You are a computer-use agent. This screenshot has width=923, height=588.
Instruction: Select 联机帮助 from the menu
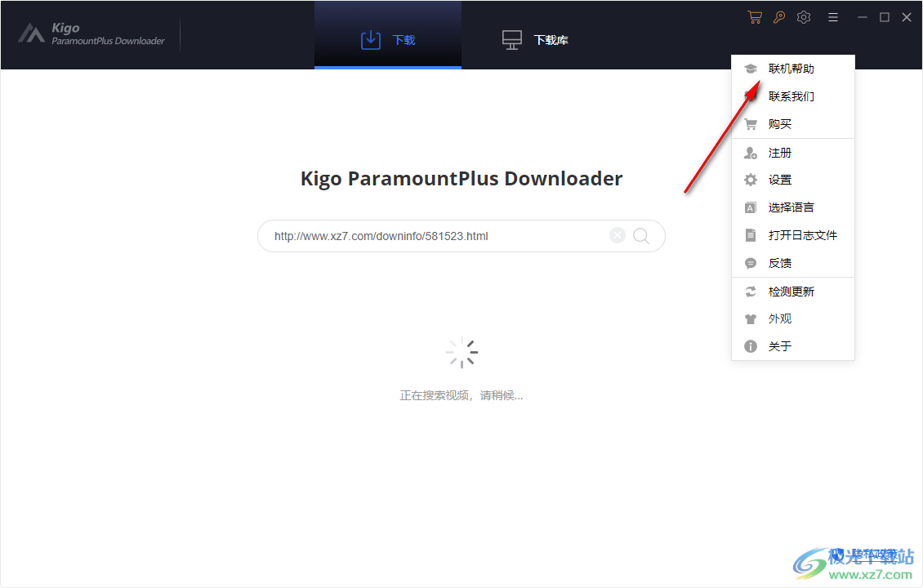click(x=793, y=69)
